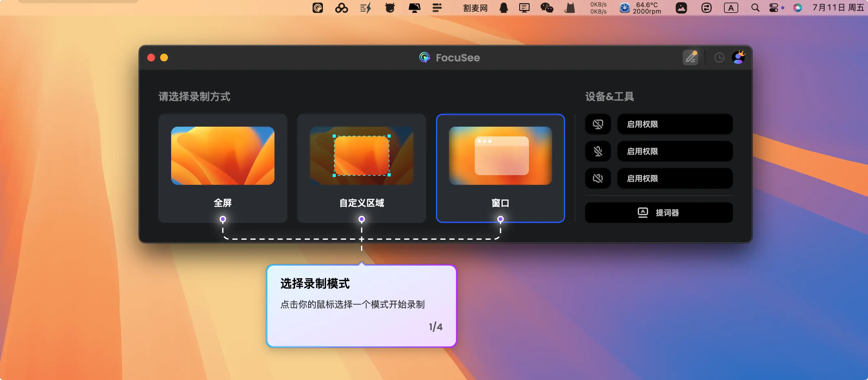Click the fan control temperature icon
This screenshot has height=380, width=868.
coord(625,8)
